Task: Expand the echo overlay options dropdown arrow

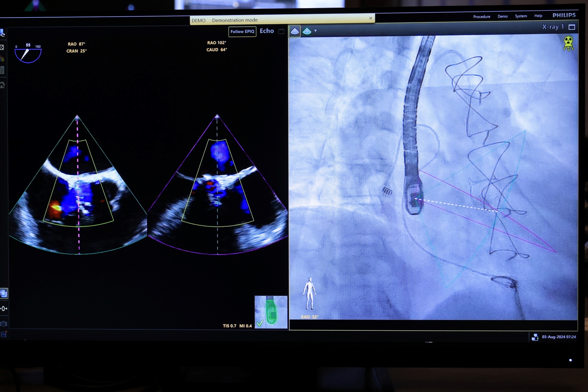Action: tap(315, 31)
